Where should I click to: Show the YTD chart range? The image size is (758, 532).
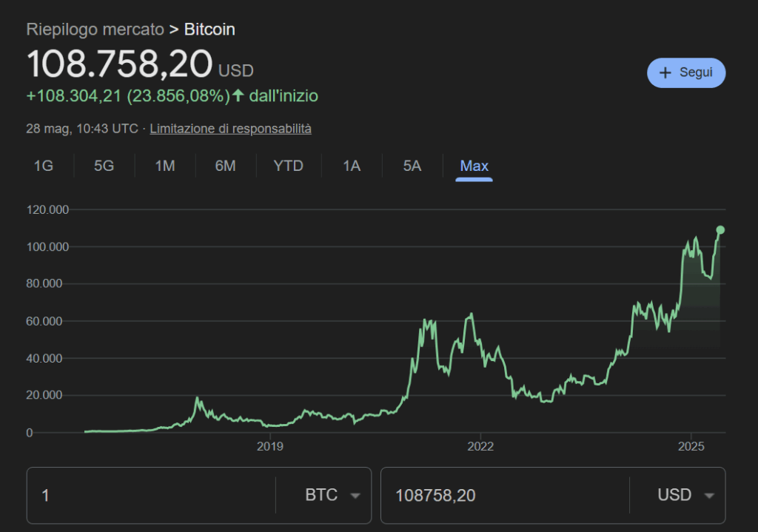pyautogui.click(x=288, y=166)
